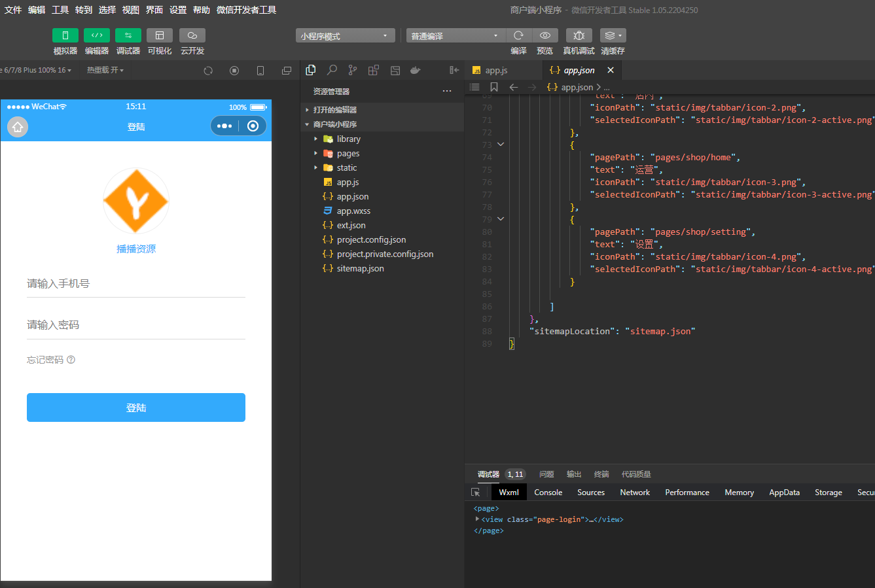
Task: Open the cloud development icon
Action: point(192,35)
